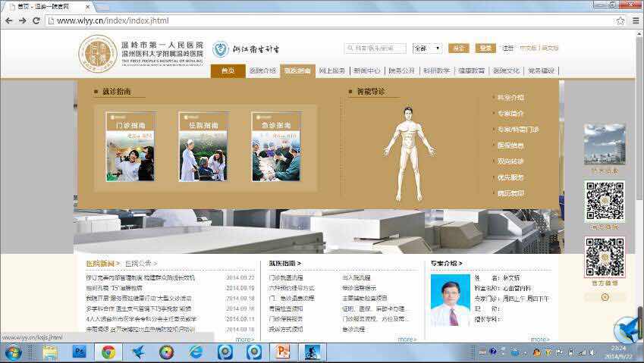
Task: Click in the site search field
Action: [375, 49]
